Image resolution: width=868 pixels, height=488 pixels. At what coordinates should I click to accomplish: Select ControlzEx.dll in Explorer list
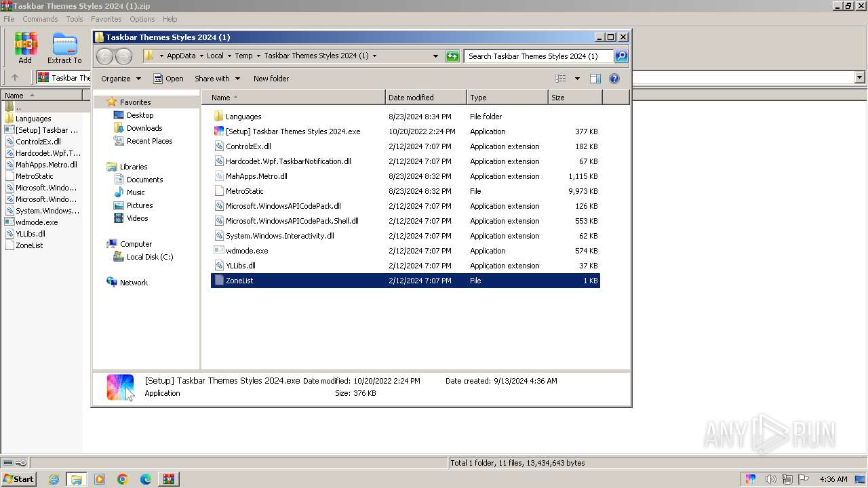point(406,146)
